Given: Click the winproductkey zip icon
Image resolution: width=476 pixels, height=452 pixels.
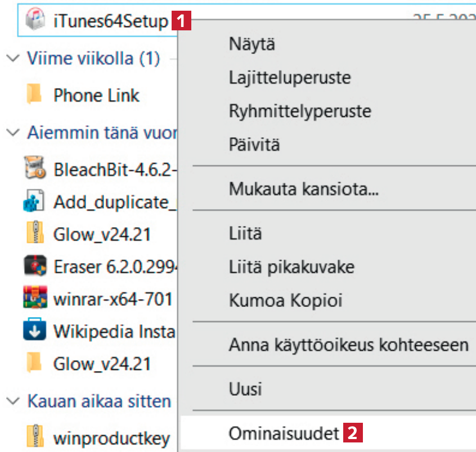Looking at the screenshot, I should tap(35, 437).
